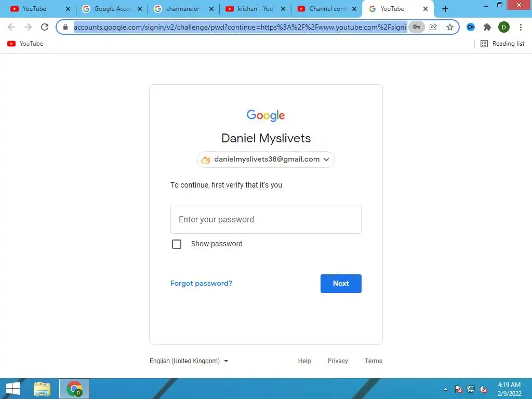Screen dimensions: 532x399
Task: Expand the danielmyslivets38@gmail.com account chooser
Action: point(266,159)
